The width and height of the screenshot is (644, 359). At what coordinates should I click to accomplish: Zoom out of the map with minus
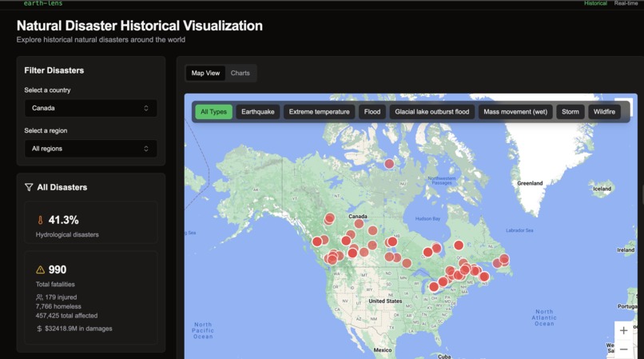point(623,349)
